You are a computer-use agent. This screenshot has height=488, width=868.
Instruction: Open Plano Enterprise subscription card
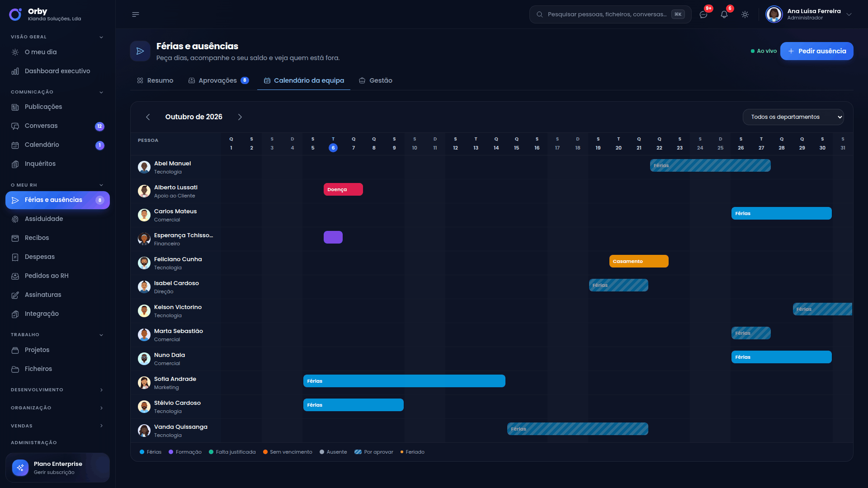click(x=57, y=468)
